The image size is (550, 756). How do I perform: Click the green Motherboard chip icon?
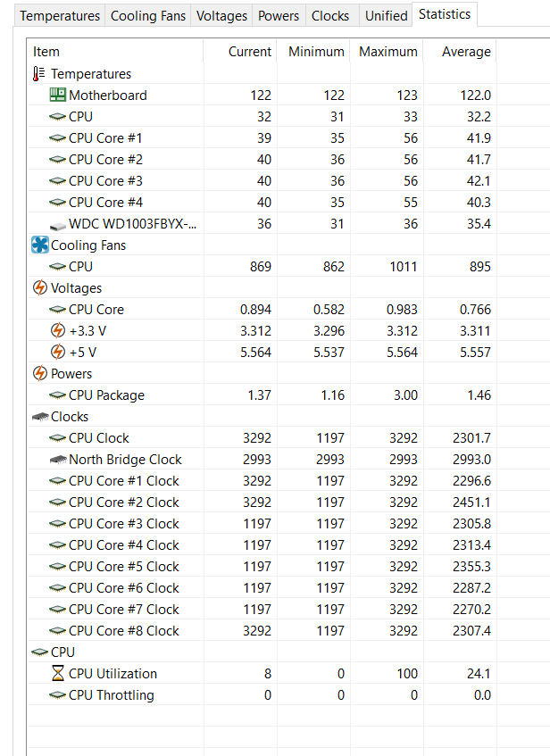pyautogui.click(x=57, y=96)
